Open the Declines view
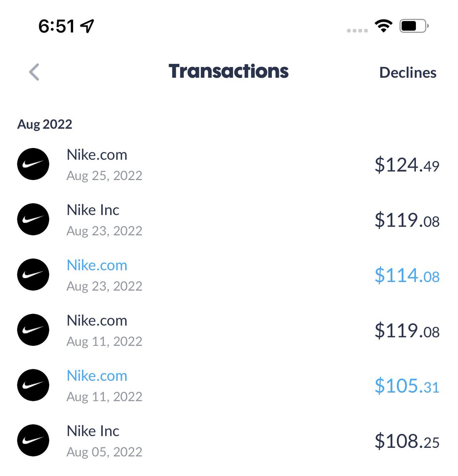 pos(408,73)
